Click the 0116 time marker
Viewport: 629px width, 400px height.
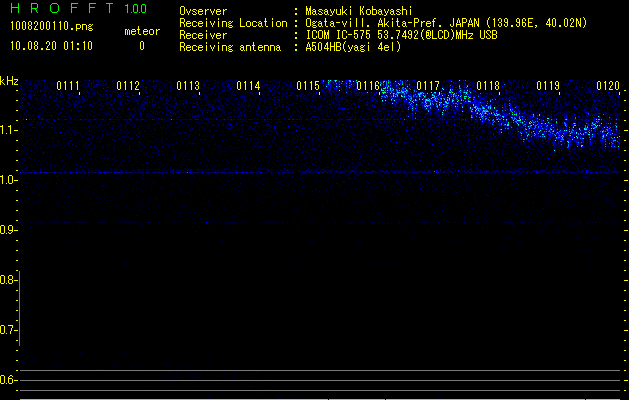tap(368, 86)
